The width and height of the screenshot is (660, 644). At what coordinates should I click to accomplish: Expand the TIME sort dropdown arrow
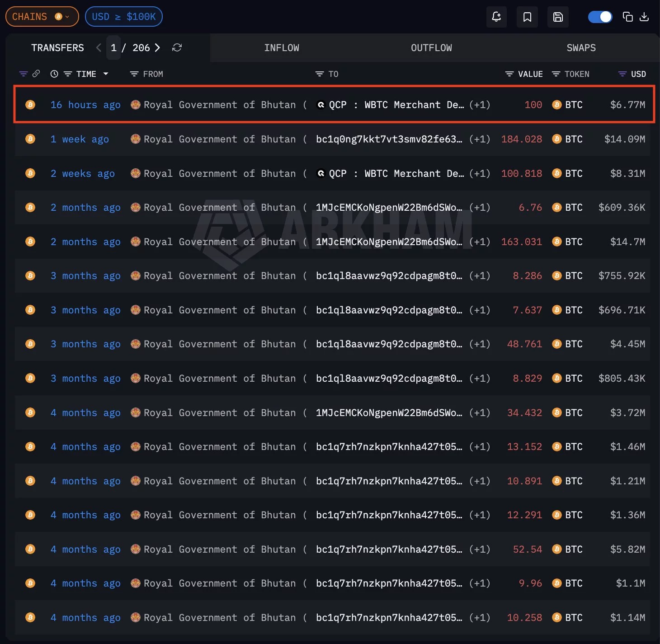(x=106, y=74)
